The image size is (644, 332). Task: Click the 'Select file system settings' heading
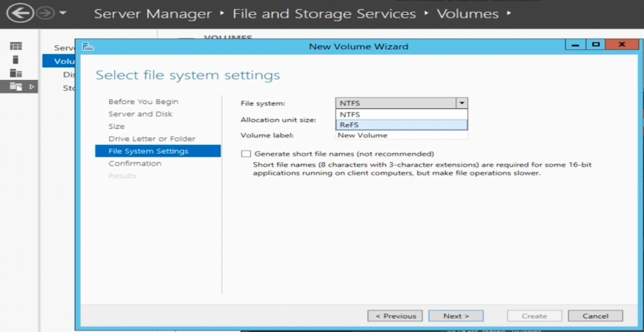coord(187,75)
